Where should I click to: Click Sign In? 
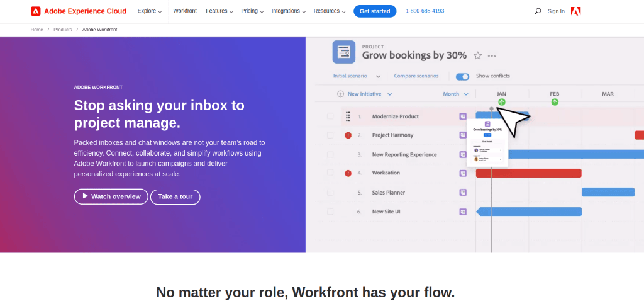point(556,11)
